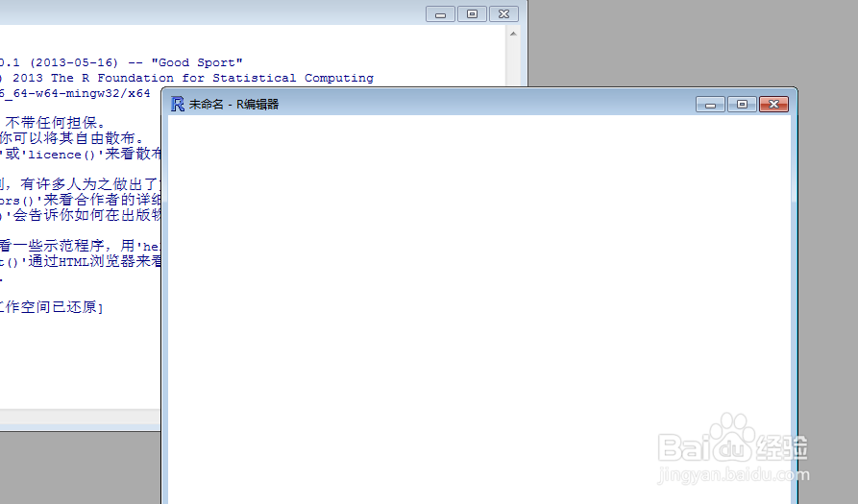Click the 你可以将其自由散布 line in console
Screen dimensions: 858x504
(x=71, y=137)
